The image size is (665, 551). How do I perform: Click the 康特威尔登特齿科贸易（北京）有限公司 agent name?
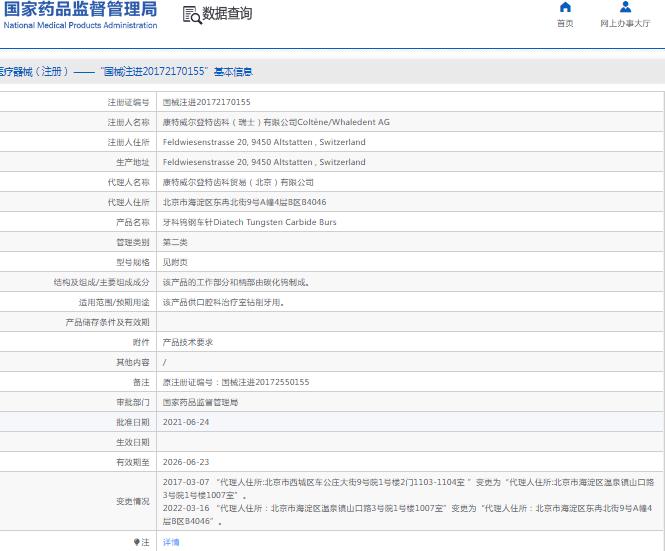[238, 182]
